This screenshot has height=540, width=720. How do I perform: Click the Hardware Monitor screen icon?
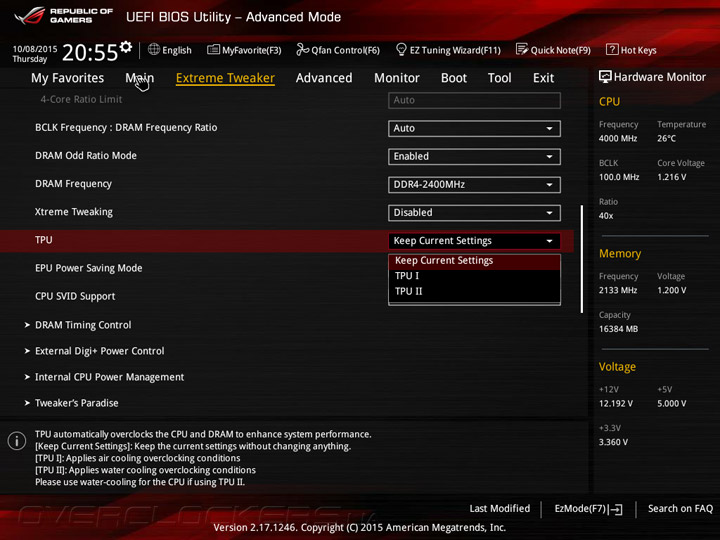tap(605, 77)
